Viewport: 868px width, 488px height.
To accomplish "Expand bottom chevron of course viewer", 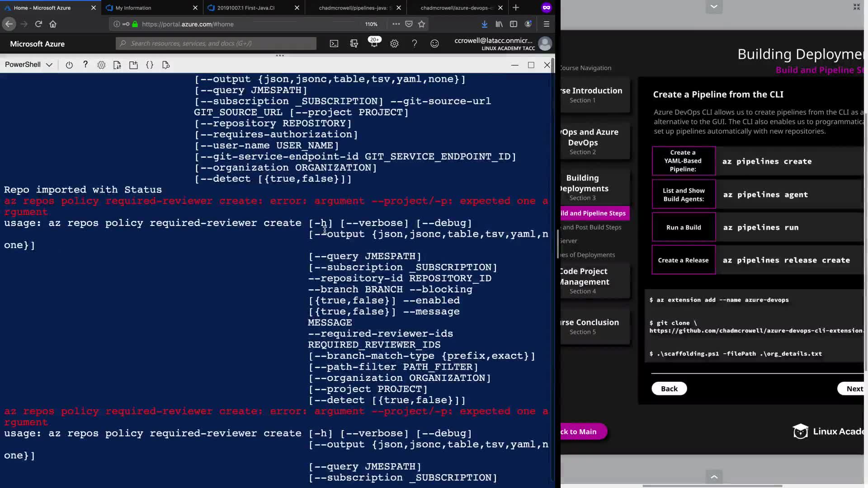I will tap(714, 476).
